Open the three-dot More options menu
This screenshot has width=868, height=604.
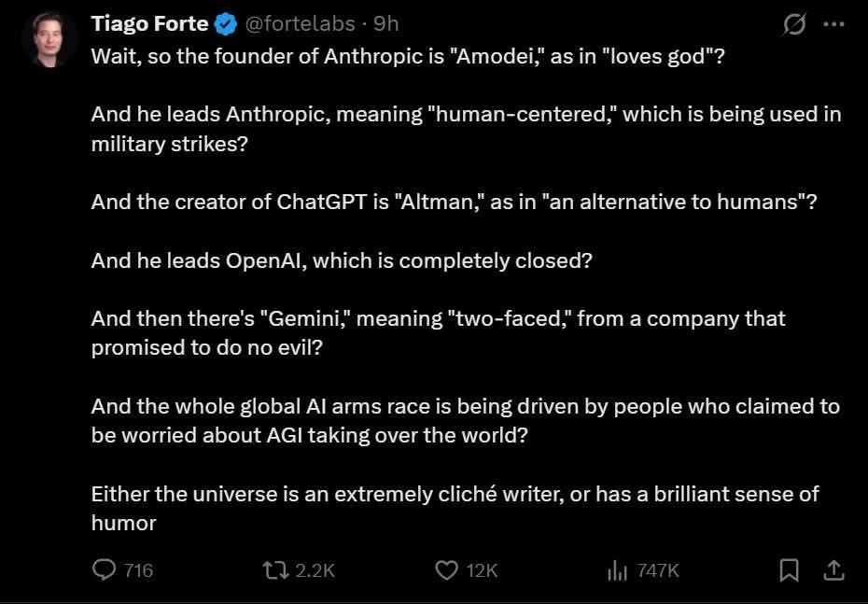833,25
